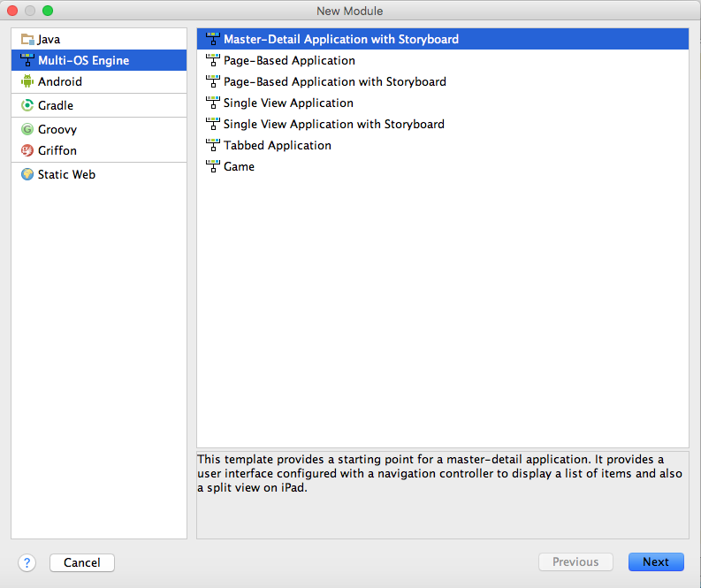This screenshot has height=588, width=701.
Task: Select Static Web module type
Action: point(99,174)
